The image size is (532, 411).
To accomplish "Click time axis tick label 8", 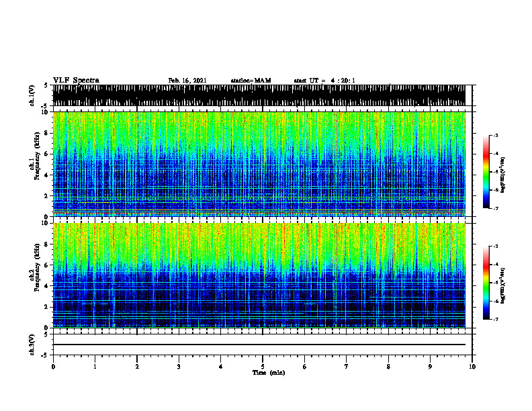I will [x=388, y=367].
